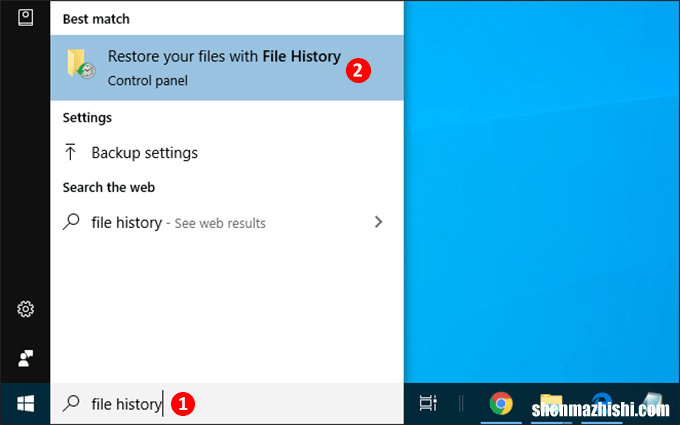Click the search magnifier in taskbar search box

[71, 405]
